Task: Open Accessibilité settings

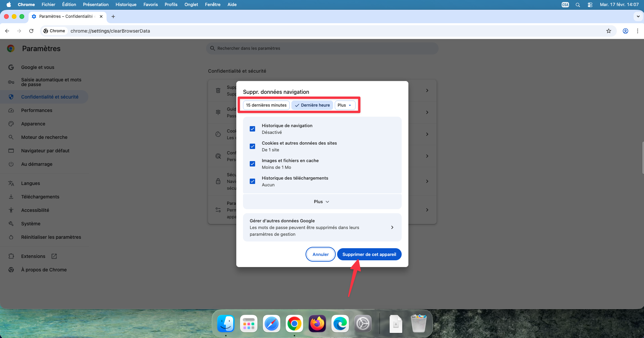Action: click(44, 210)
